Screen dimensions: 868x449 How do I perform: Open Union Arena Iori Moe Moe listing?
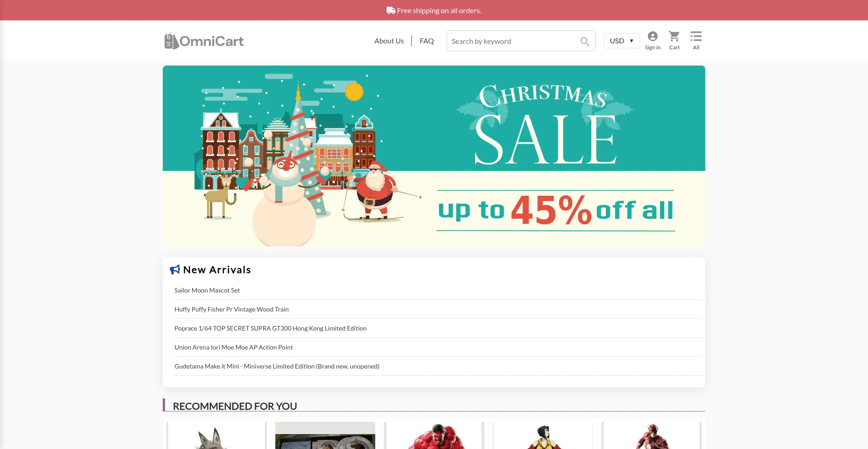point(234,347)
